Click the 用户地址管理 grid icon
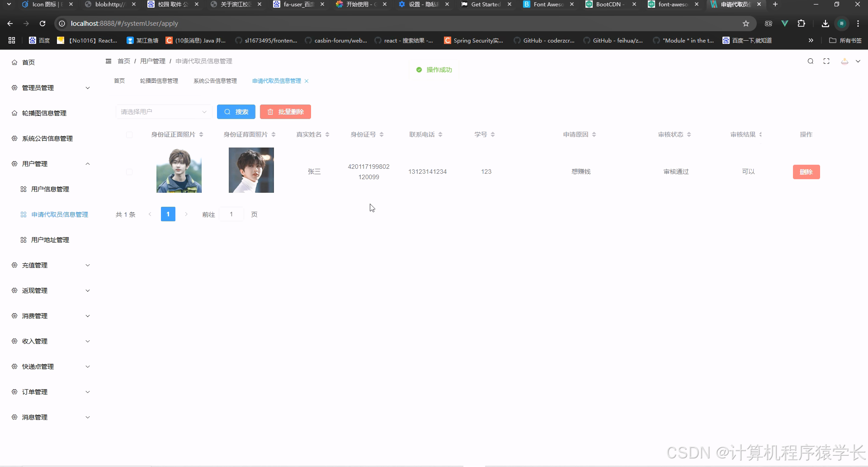Screen dimensions: 868x467 (x=24, y=240)
